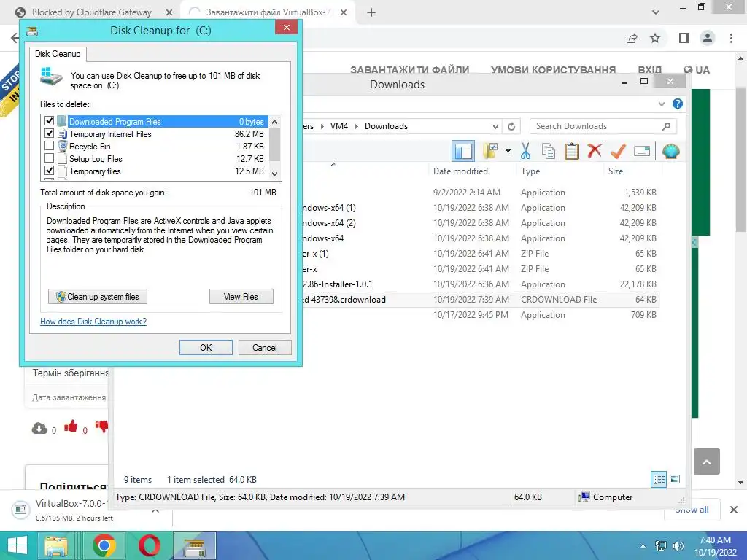Image resolution: width=747 pixels, height=560 pixels.
Task: Open Chrome tab search chevron
Action: (x=656, y=12)
